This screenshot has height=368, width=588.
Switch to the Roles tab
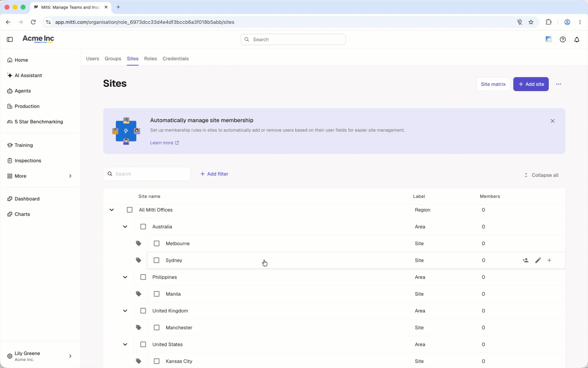pyautogui.click(x=150, y=59)
